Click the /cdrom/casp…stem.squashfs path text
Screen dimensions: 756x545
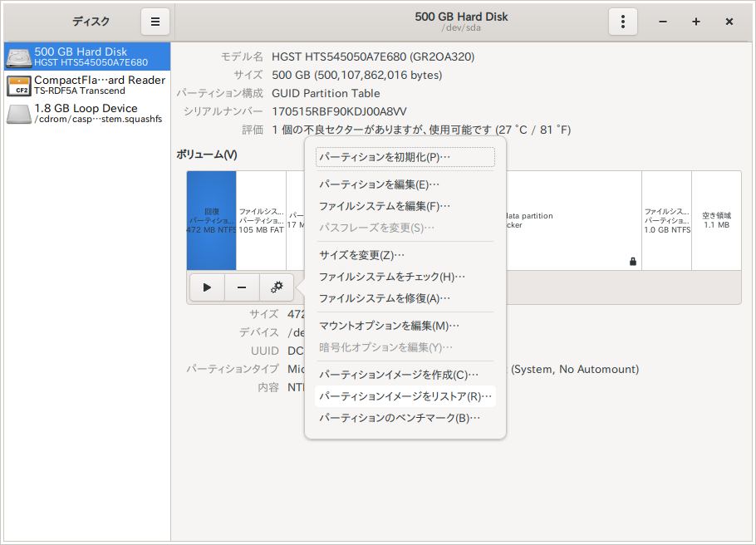(x=98, y=119)
